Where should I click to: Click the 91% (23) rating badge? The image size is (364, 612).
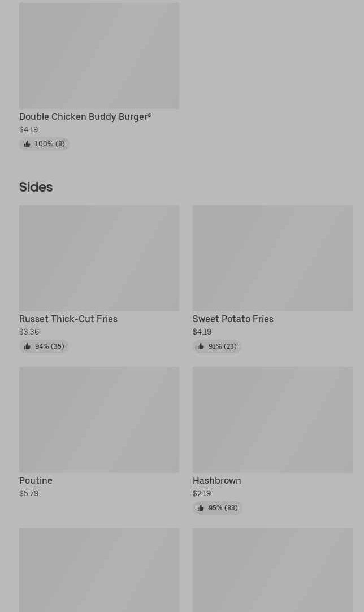(x=216, y=346)
